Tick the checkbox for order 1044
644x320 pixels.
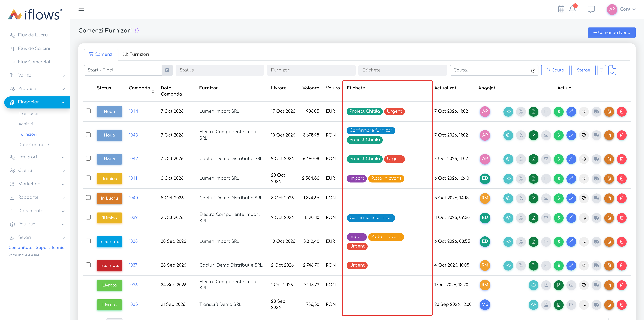(x=88, y=111)
